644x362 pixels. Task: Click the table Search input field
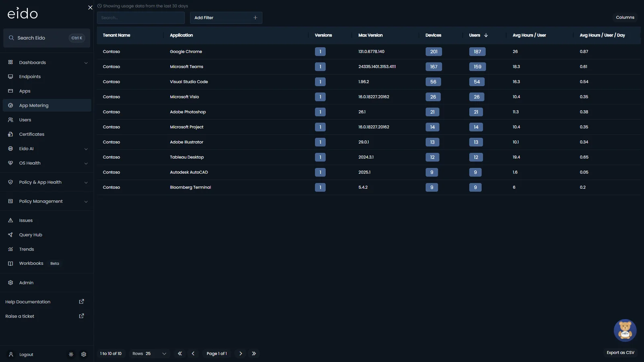(x=140, y=18)
